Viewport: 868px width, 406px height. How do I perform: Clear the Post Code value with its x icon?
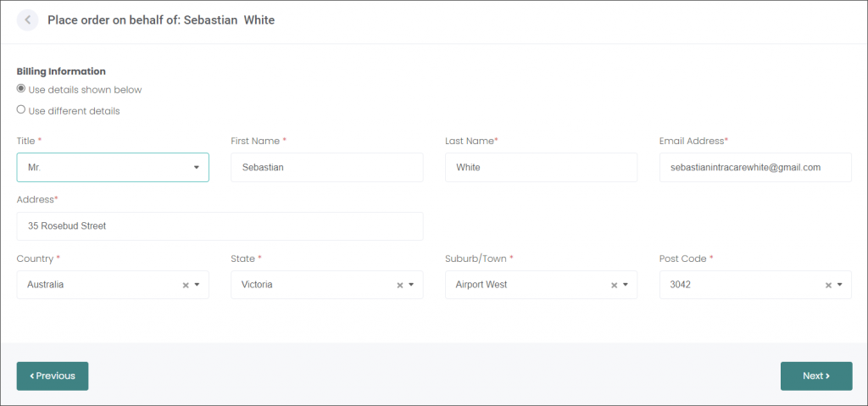coord(829,286)
